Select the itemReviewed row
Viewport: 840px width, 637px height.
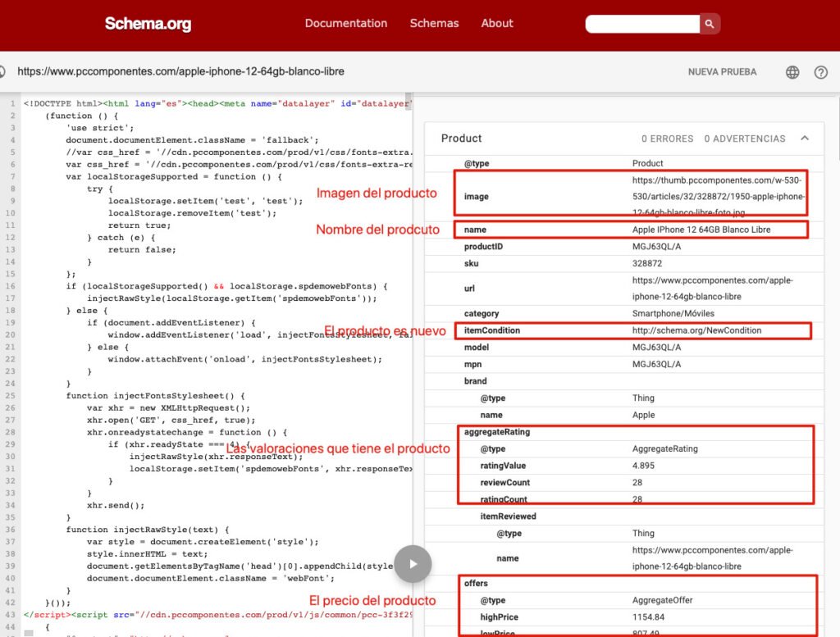(x=624, y=516)
